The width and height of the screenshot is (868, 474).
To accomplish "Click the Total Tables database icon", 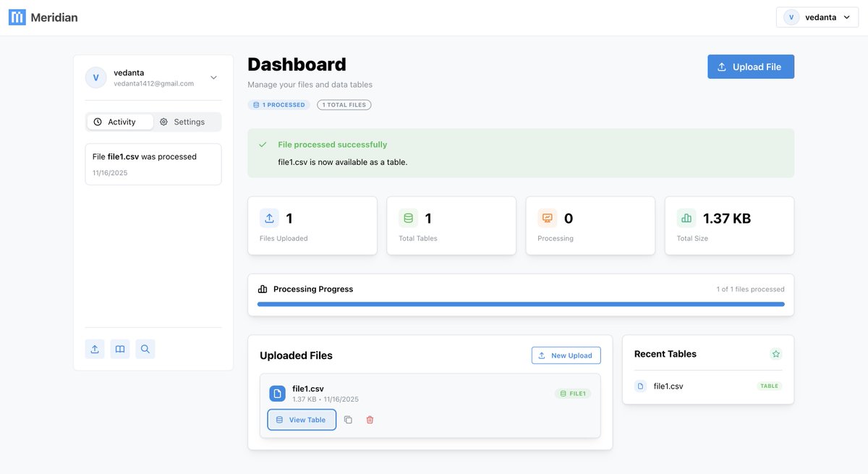I will point(408,218).
